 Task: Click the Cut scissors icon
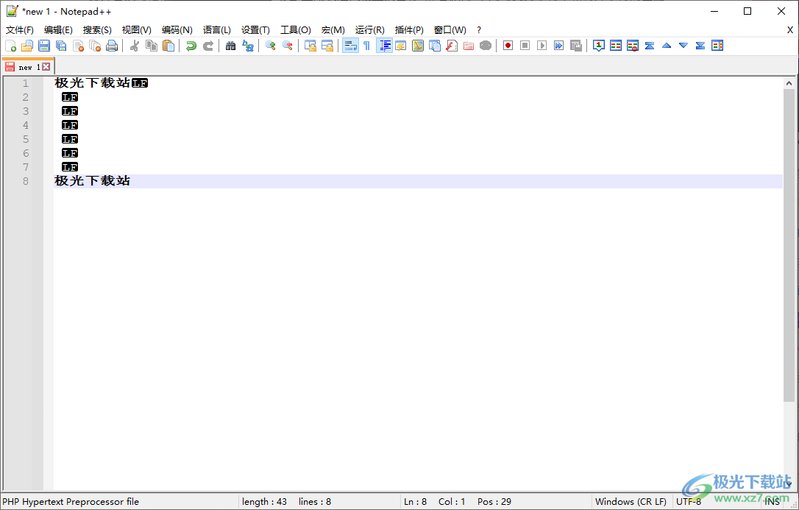pos(135,46)
